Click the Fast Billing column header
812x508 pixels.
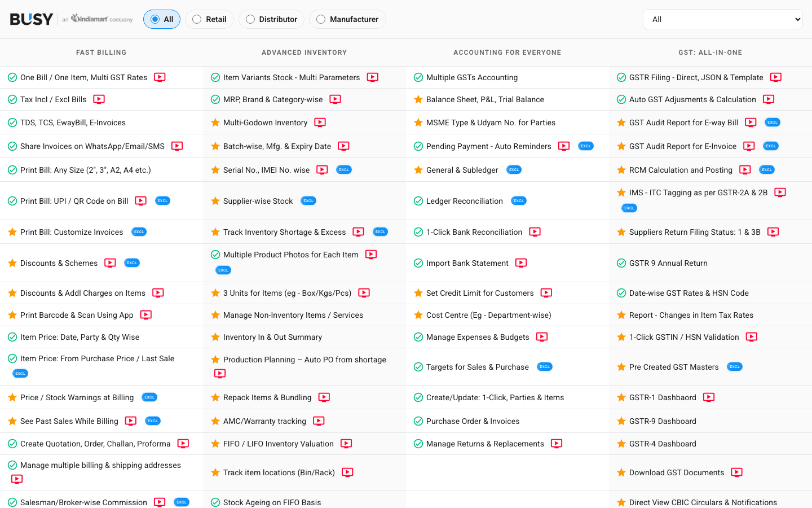pyautogui.click(x=101, y=52)
